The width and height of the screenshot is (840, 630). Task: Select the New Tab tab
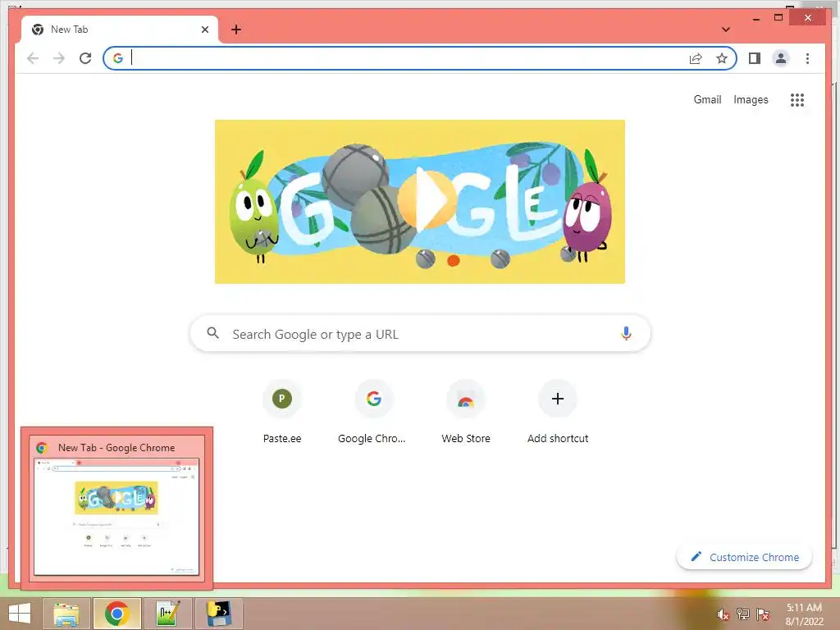(x=120, y=30)
